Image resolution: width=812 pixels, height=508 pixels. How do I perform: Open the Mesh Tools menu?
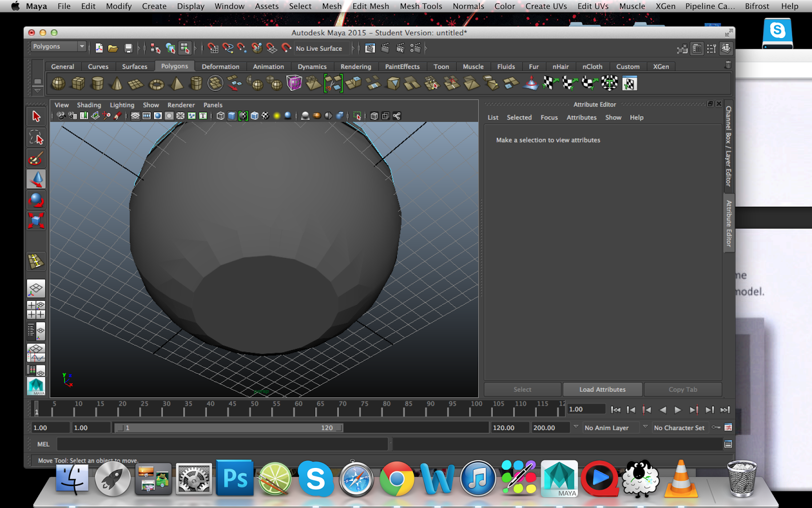tap(420, 6)
